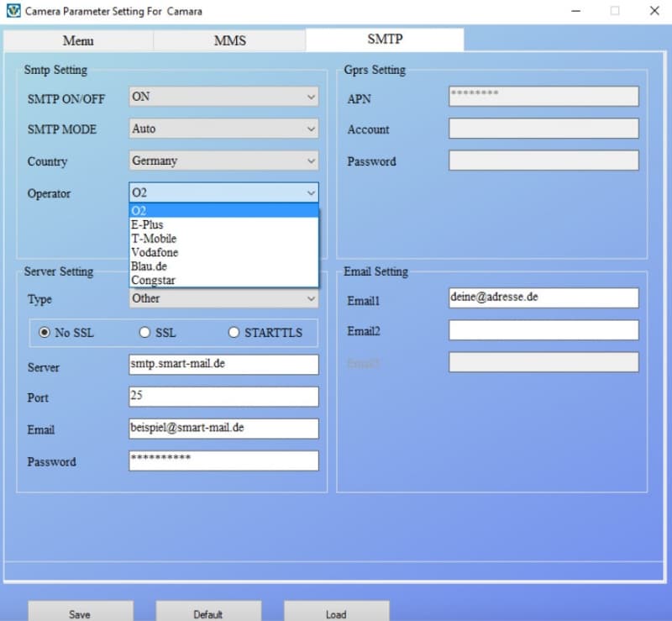Expand the Country dropdown showing Germany
The height and width of the screenshot is (621, 672).
pos(223,161)
